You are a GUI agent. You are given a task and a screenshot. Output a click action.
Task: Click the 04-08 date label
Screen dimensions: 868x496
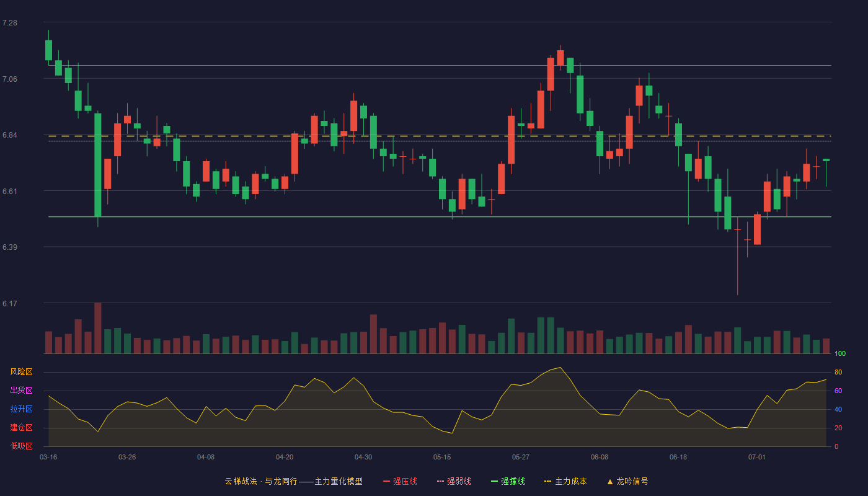(x=206, y=457)
